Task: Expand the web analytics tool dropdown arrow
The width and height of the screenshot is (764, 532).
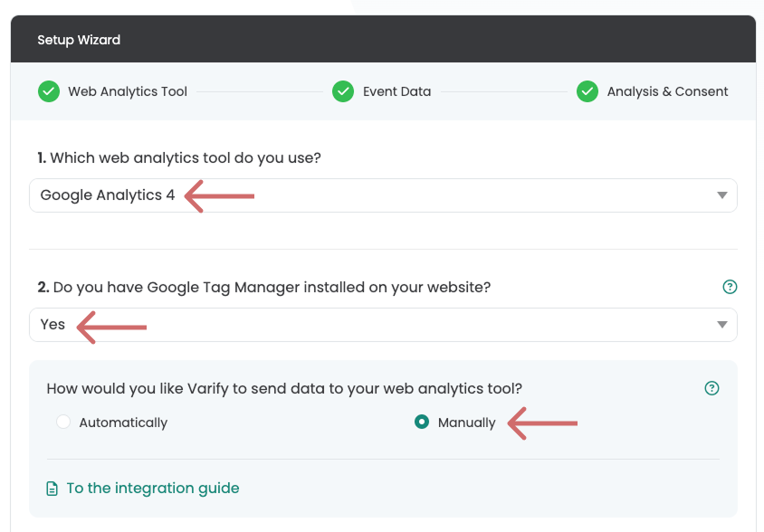Action: pos(722,195)
